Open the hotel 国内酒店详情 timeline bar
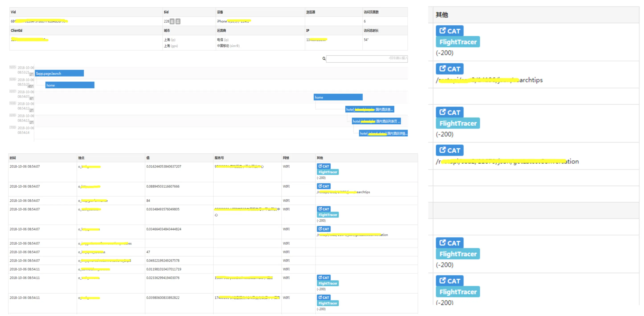 pos(383,133)
